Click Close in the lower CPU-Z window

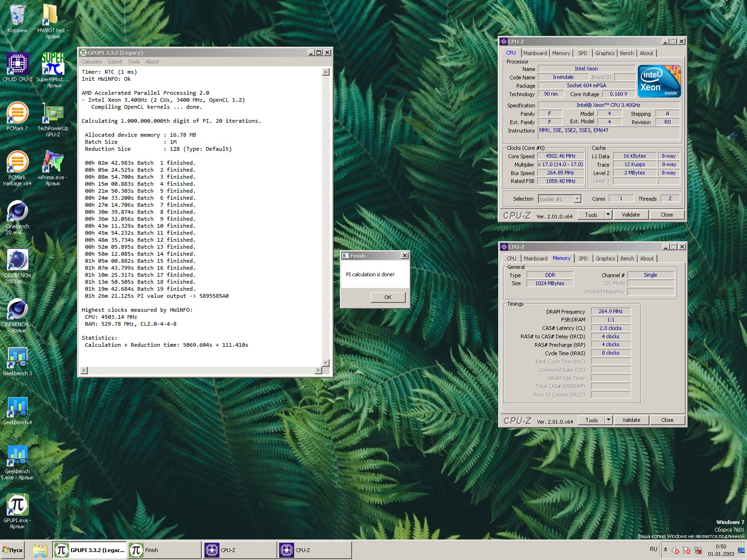click(667, 420)
